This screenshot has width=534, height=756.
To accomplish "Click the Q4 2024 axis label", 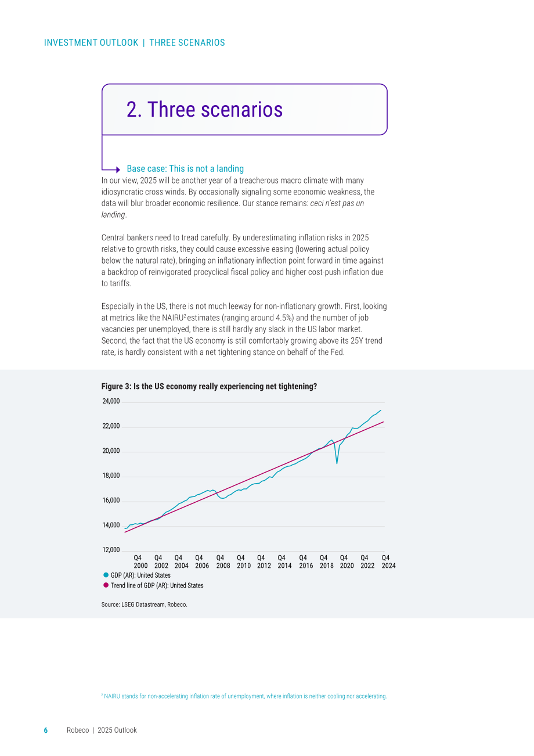I will 388,561.
